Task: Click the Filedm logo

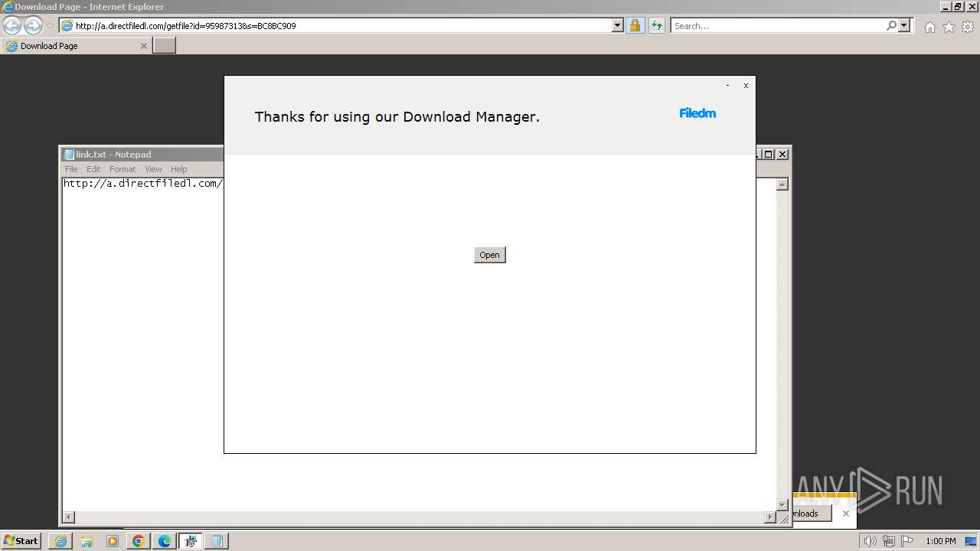Action: pos(697,113)
